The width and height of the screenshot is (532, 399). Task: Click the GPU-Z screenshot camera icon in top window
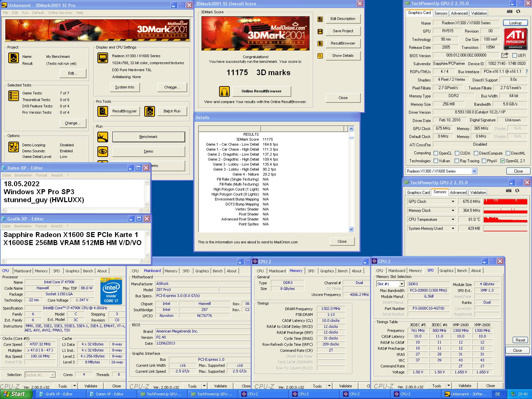pos(510,11)
